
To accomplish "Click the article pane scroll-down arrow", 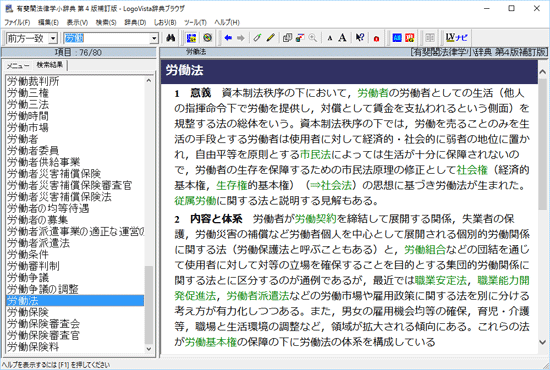I will [542, 342].
